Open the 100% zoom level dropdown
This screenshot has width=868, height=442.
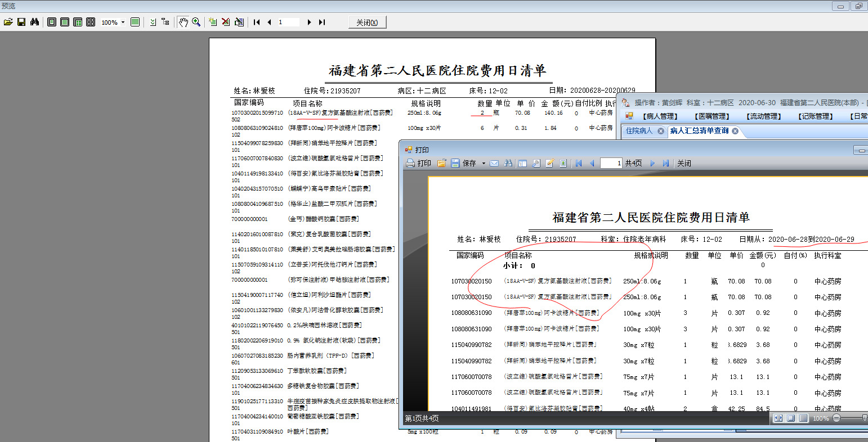pyautogui.click(x=123, y=22)
